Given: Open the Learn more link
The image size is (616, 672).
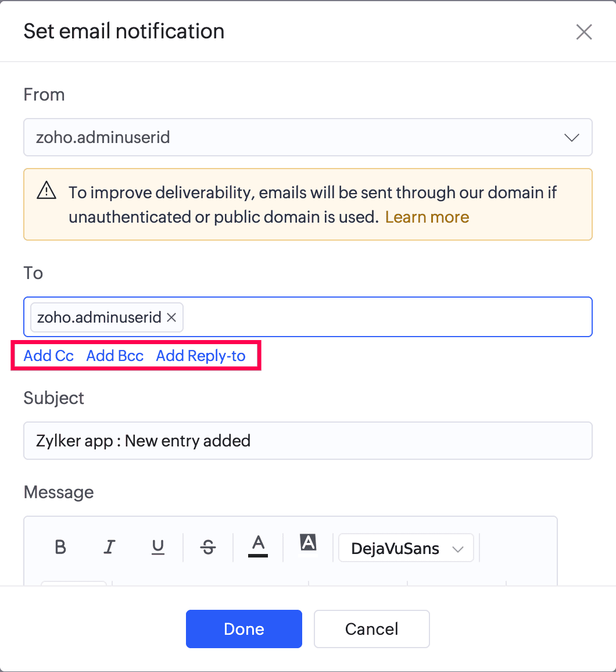Looking at the screenshot, I should tap(427, 217).
